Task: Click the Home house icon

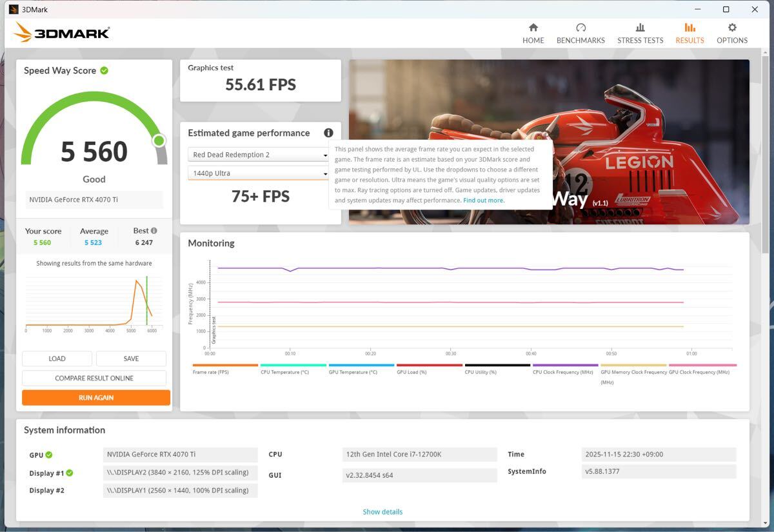Action: tap(533, 28)
